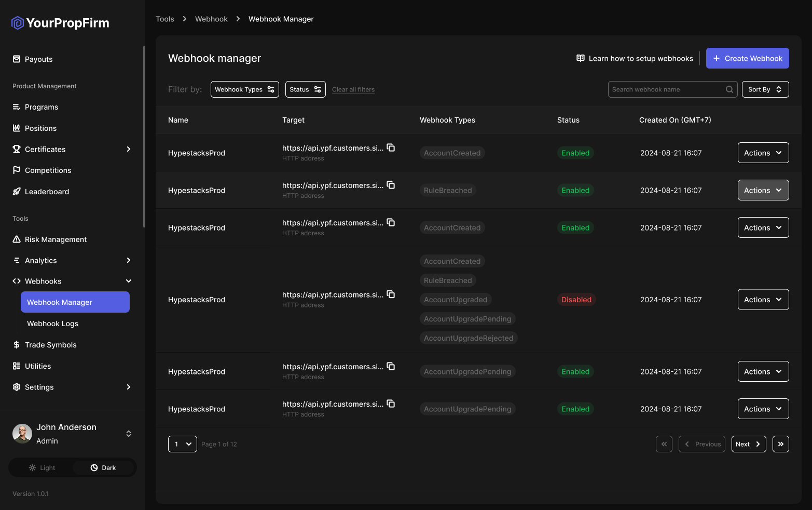Open the Status filter
812x510 pixels.
tap(305, 89)
